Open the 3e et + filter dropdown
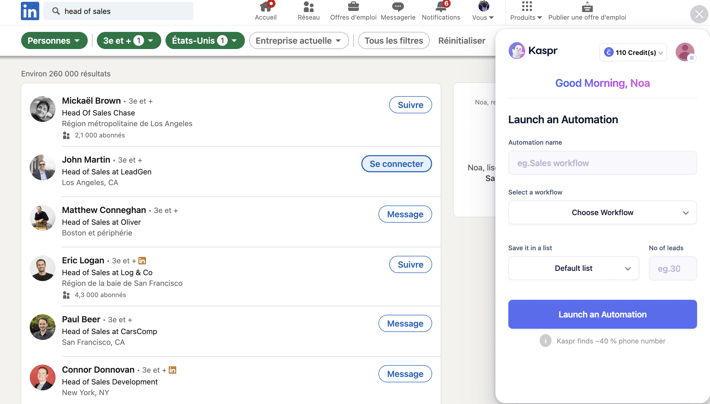 point(129,41)
